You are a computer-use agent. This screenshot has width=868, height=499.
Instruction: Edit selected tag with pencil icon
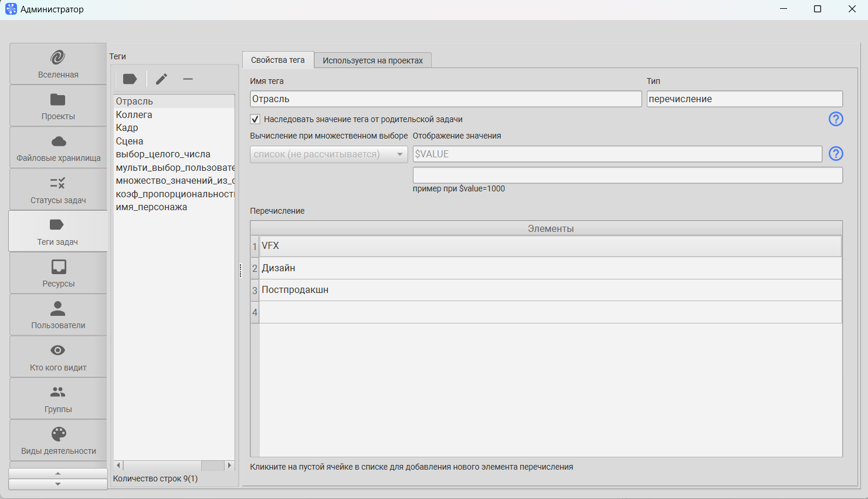tap(161, 79)
